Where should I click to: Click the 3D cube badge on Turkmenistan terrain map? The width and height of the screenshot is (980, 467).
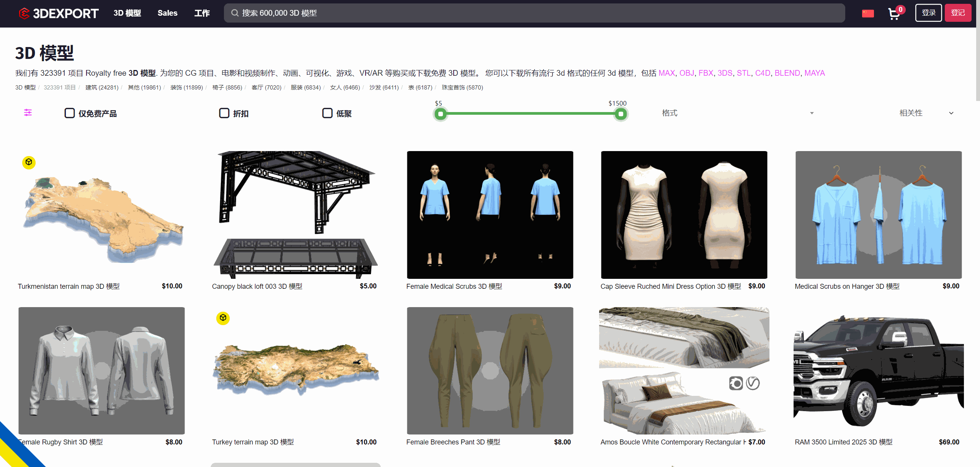point(28,162)
